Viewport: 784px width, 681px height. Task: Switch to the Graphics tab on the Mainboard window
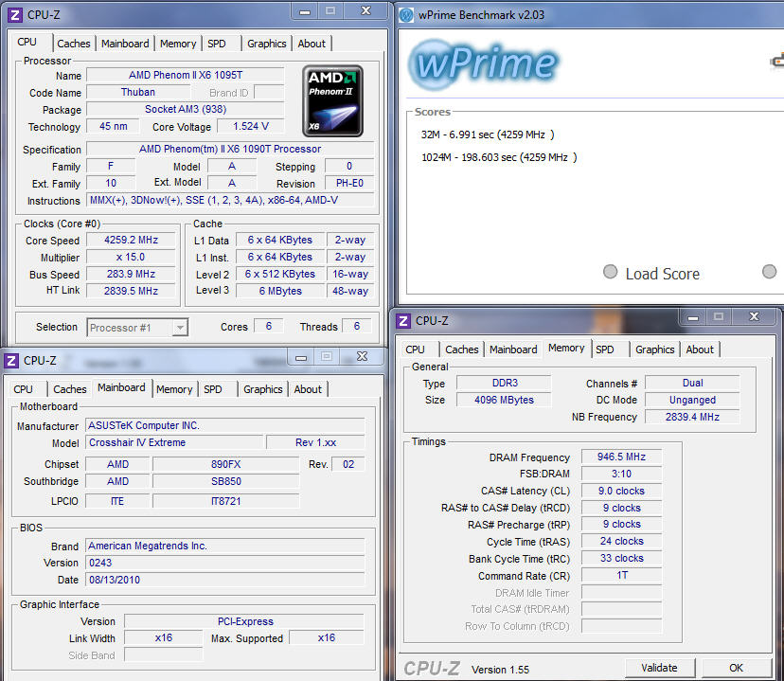pos(262,388)
